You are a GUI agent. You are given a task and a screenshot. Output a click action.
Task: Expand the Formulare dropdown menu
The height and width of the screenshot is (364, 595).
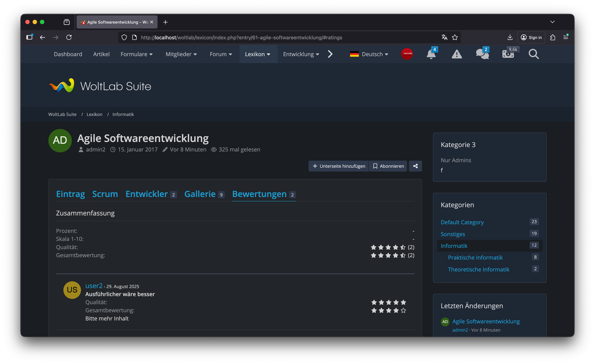click(136, 54)
